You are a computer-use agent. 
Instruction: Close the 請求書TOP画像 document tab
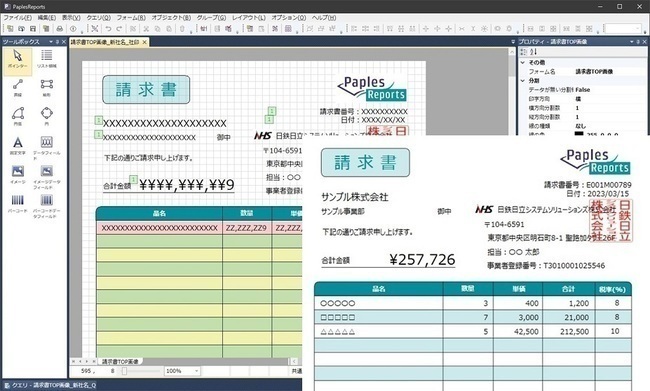tap(144, 42)
